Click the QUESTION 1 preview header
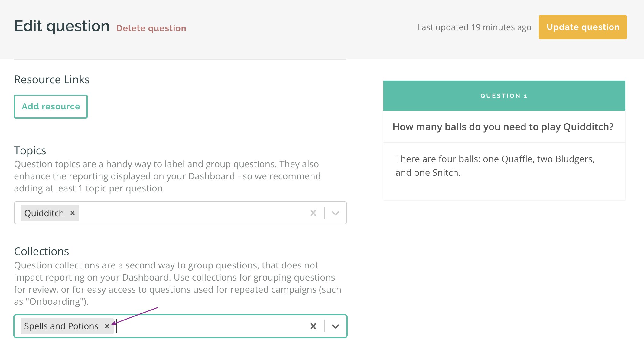The height and width of the screenshot is (363, 644). [x=504, y=96]
